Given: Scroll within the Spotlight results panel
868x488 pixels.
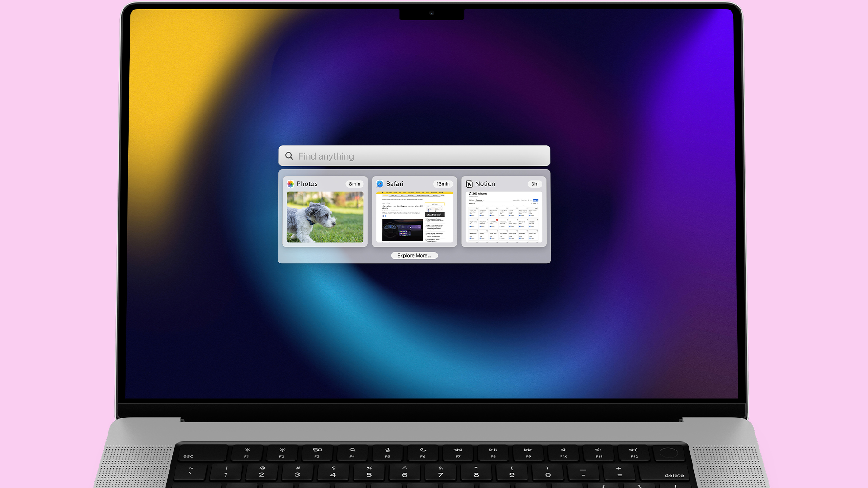Looking at the screenshot, I should pos(414,216).
